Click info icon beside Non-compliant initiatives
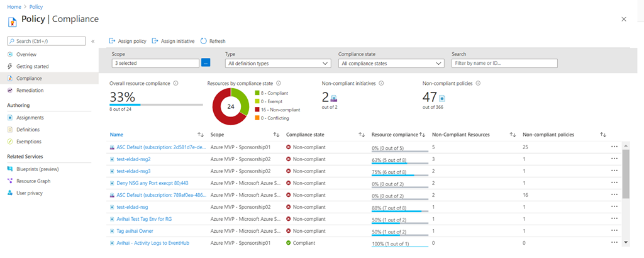 pyautogui.click(x=381, y=83)
